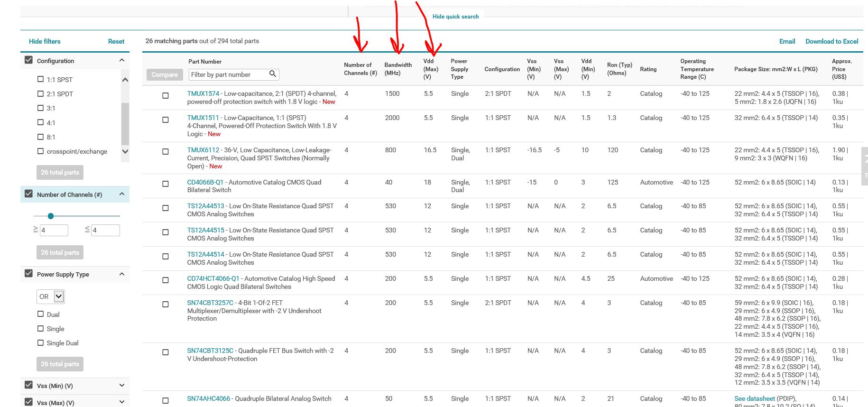The image size is (868, 407).
Task: Open the CD74HCT4066-Q1 part link
Action: click(213, 278)
